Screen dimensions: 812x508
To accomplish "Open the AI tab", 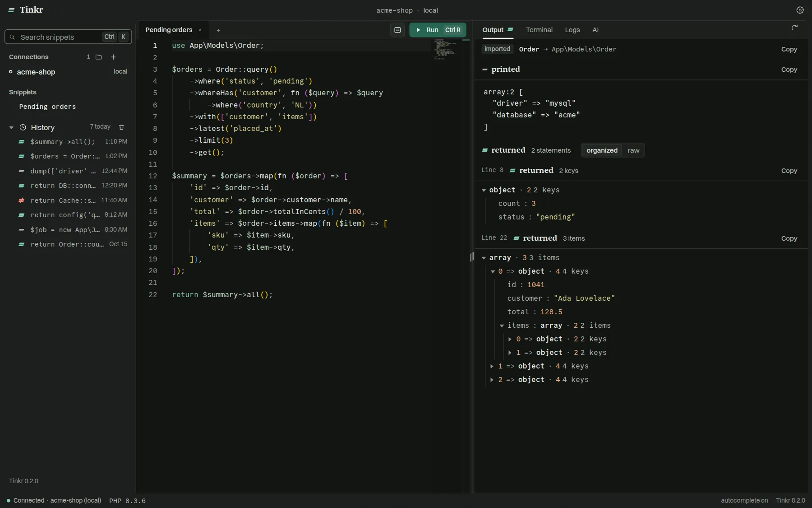I will tap(595, 30).
